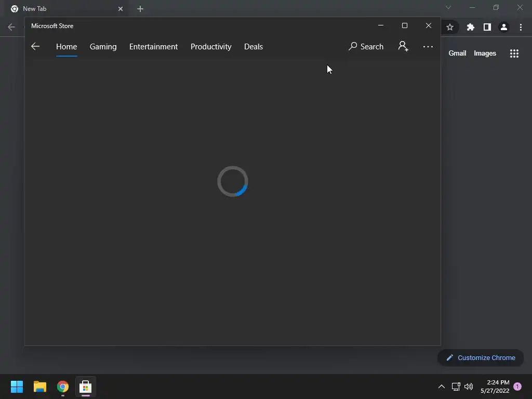This screenshot has height=399, width=532.
Task: Select the Productivity tab
Action: click(x=211, y=46)
